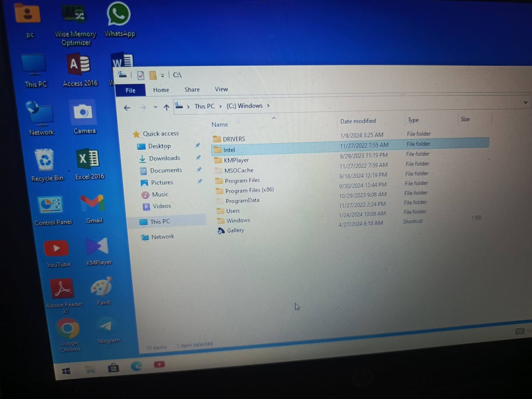
Task: Sort files by the Type column header
Action: pos(413,120)
